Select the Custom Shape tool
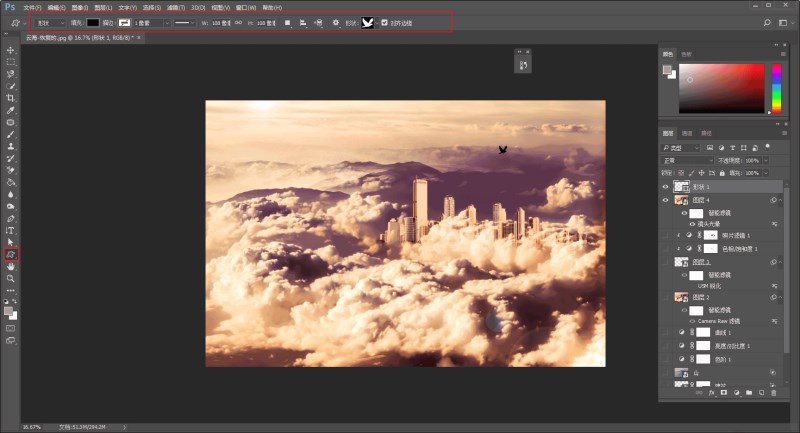800x433 pixels. [11, 255]
